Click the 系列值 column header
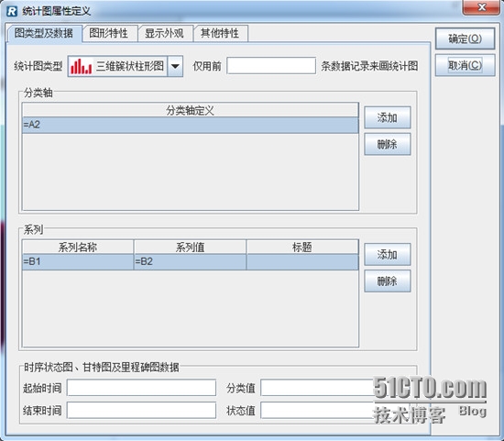This screenshot has height=441, width=504. (x=190, y=247)
